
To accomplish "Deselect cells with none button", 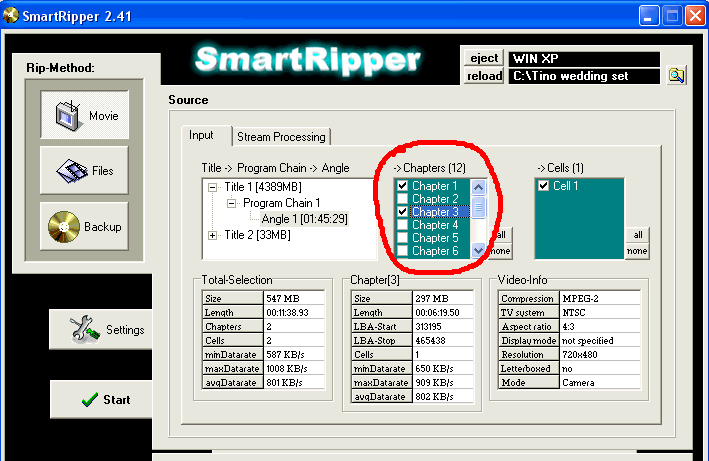I will [x=638, y=251].
